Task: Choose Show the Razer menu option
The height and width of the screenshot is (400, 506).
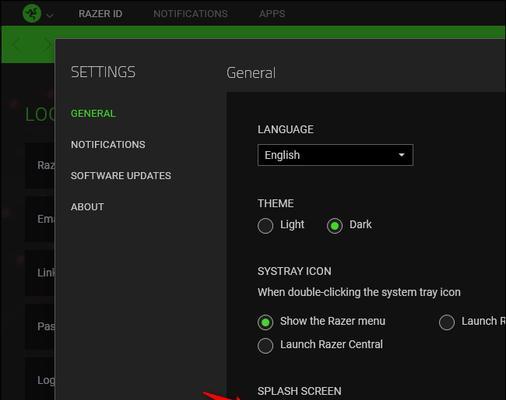Action: tap(265, 322)
